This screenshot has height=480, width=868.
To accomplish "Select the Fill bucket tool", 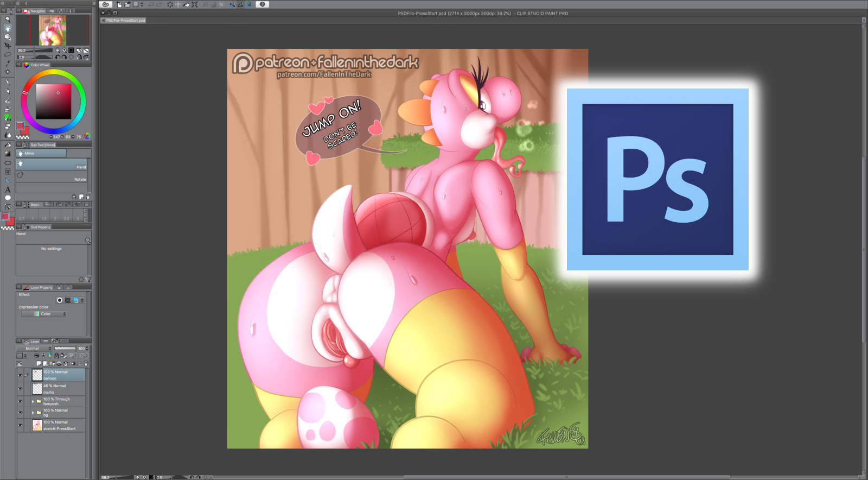I will click(x=8, y=145).
